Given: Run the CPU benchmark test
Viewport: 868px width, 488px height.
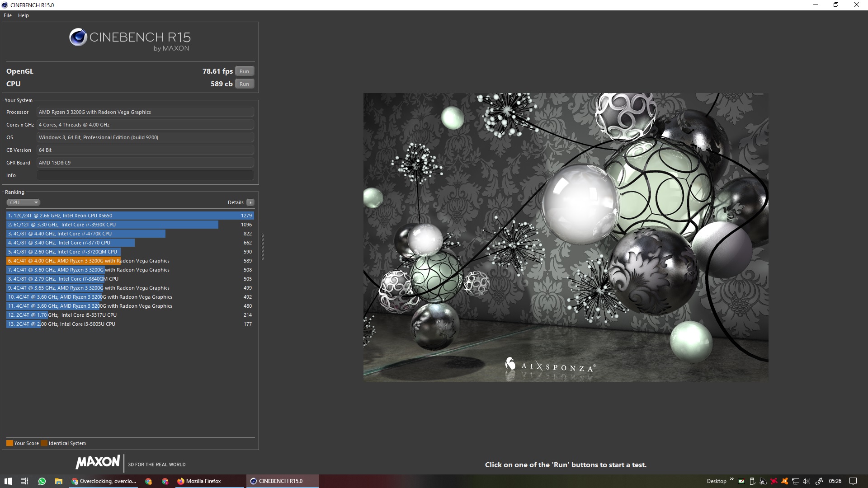Looking at the screenshot, I should coord(244,84).
